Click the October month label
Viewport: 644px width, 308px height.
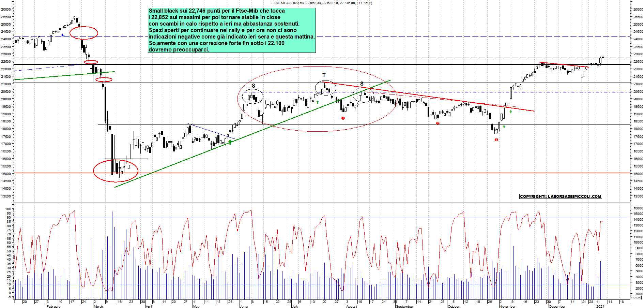click(454, 306)
